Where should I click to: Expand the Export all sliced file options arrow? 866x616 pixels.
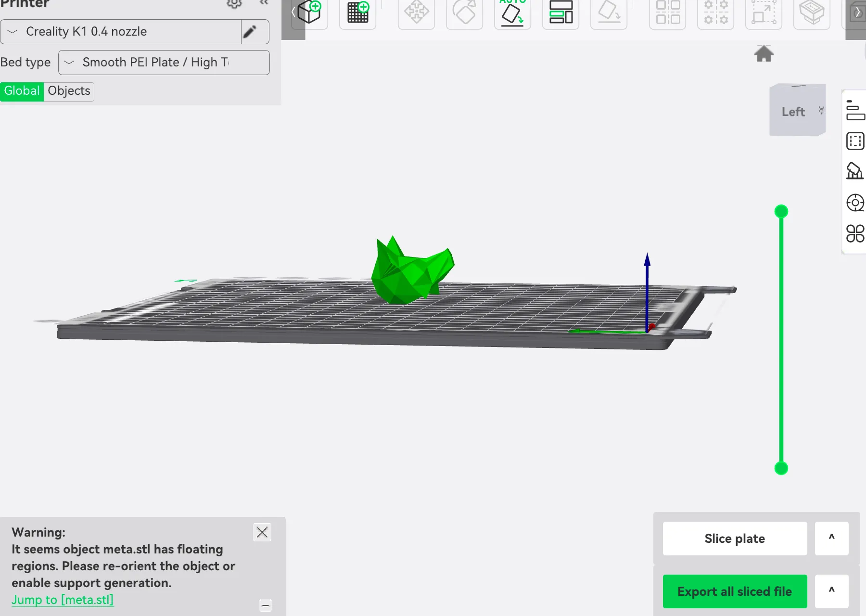(x=831, y=591)
